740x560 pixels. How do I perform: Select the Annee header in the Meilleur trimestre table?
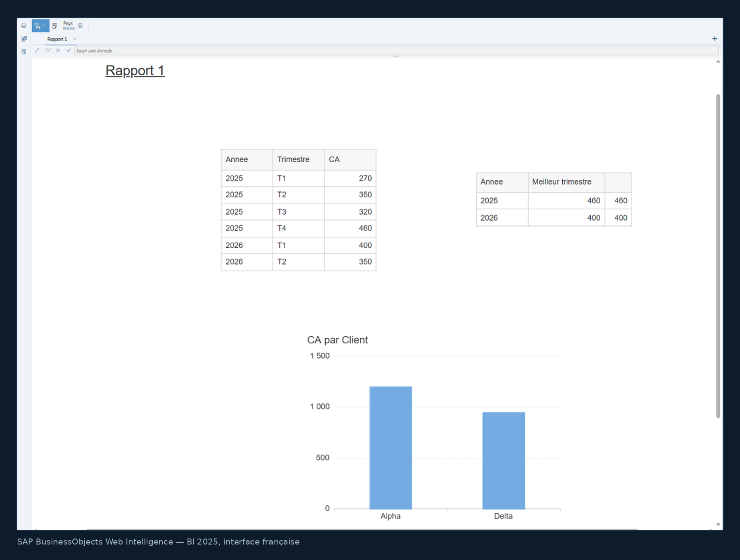[x=502, y=182]
